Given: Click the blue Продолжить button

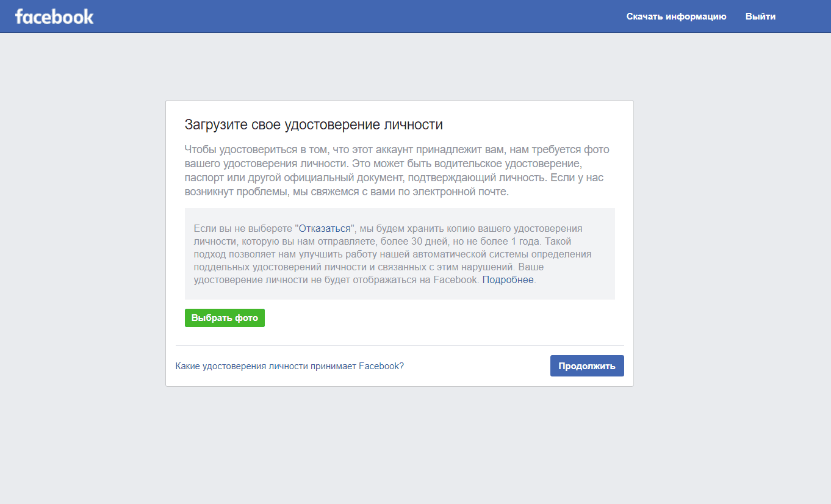Looking at the screenshot, I should [587, 366].
